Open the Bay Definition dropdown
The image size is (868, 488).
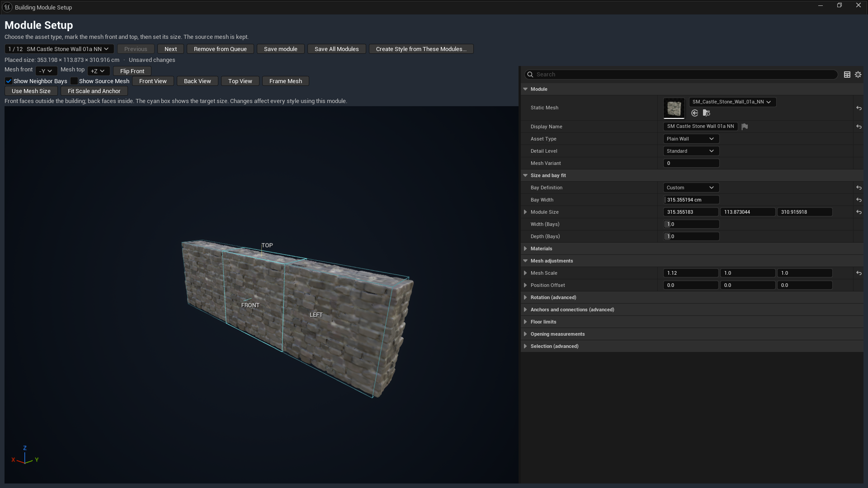point(691,188)
